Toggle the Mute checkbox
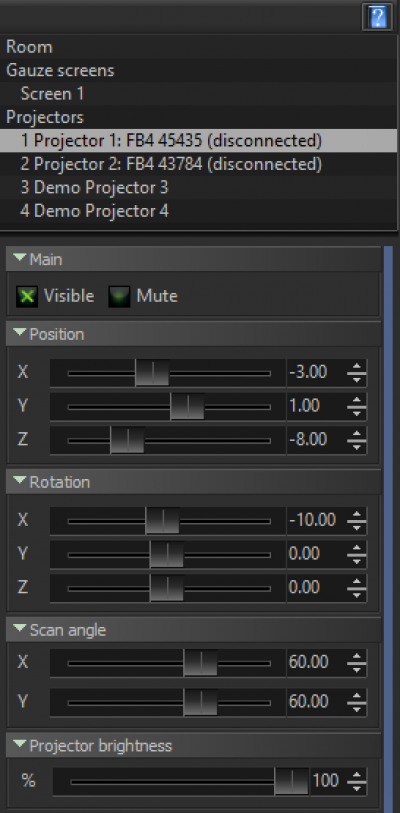Image resolution: width=400 pixels, height=813 pixels. (119, 298)
